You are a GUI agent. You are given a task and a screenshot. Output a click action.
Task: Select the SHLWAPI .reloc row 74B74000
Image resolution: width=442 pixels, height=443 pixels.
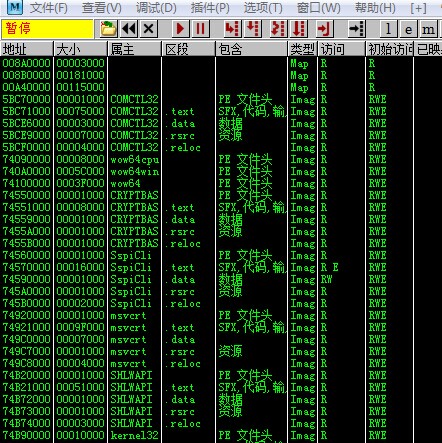[x=221, y=423]
